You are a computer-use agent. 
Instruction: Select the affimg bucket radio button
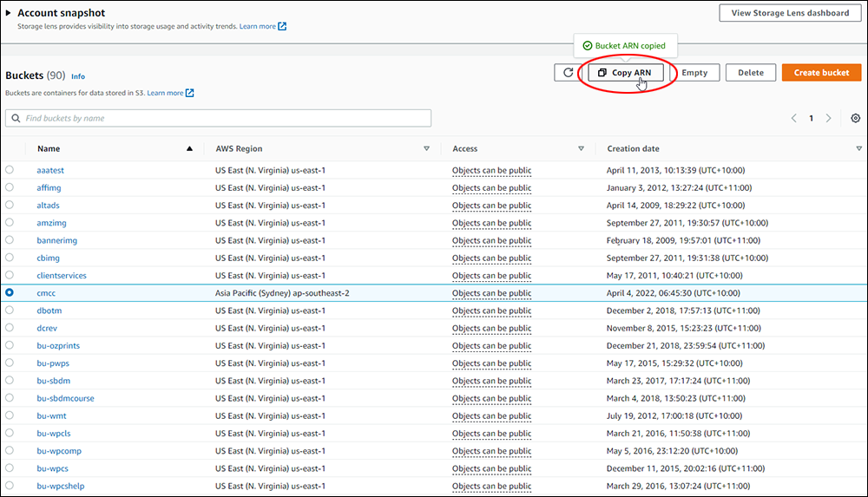pos(10,187)
